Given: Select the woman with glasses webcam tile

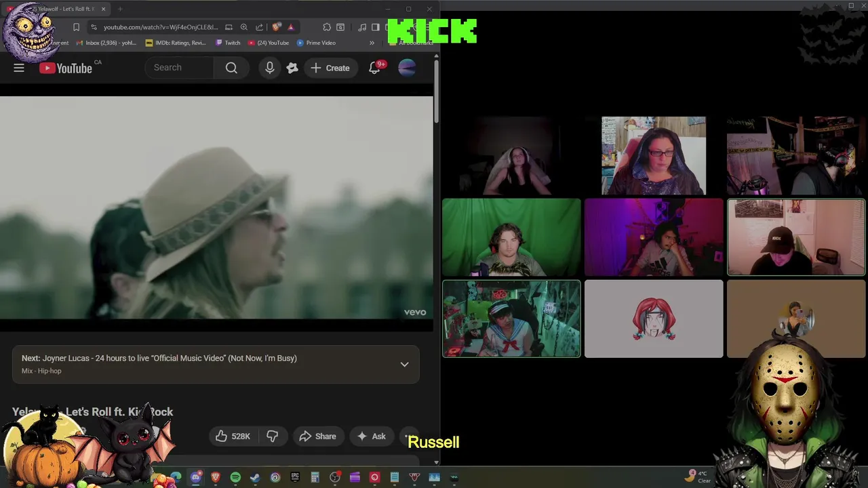Looking at the screenshot, I should (654, 156).
